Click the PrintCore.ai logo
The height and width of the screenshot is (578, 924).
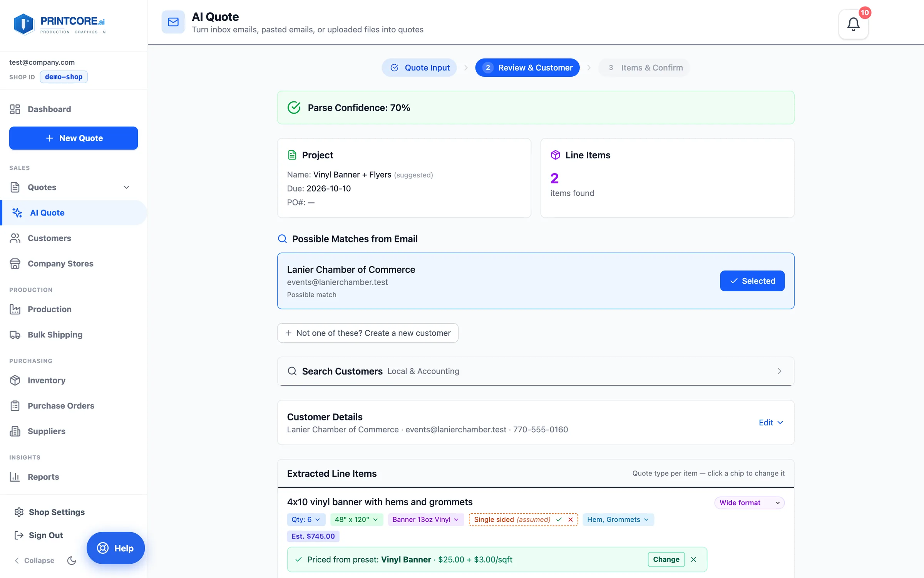[60, 24]
